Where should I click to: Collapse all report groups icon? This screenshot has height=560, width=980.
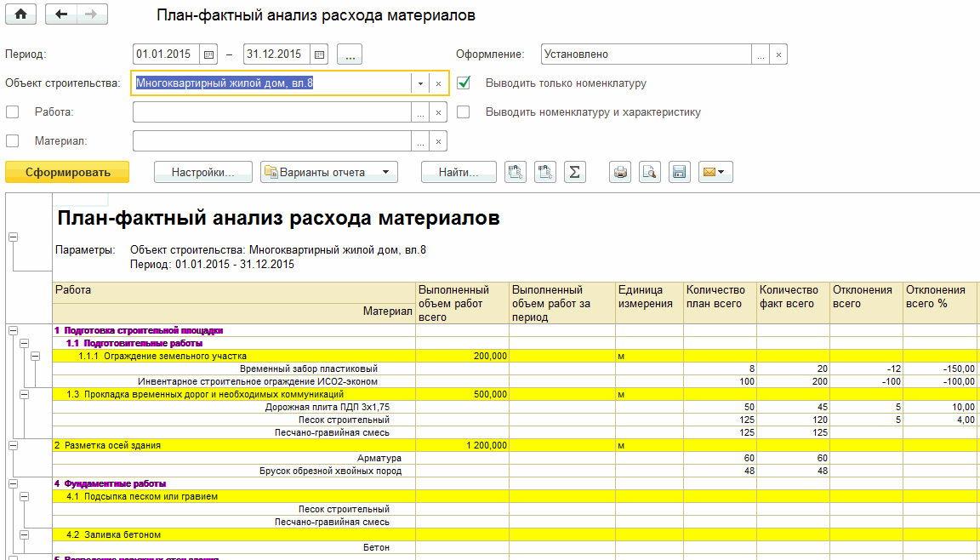515,172
